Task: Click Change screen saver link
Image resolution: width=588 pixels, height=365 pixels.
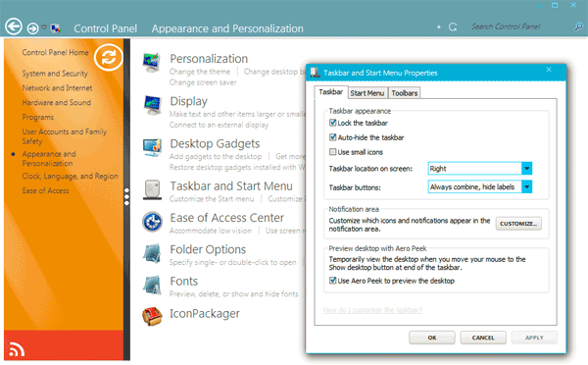Action: point(203,82)
